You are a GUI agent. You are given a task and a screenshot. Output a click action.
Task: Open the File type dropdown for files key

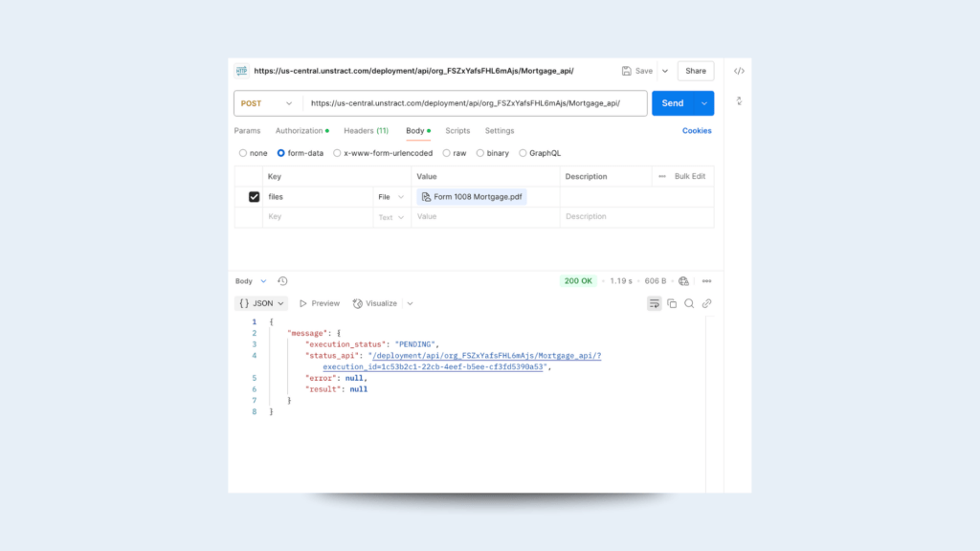click(391, 197)
